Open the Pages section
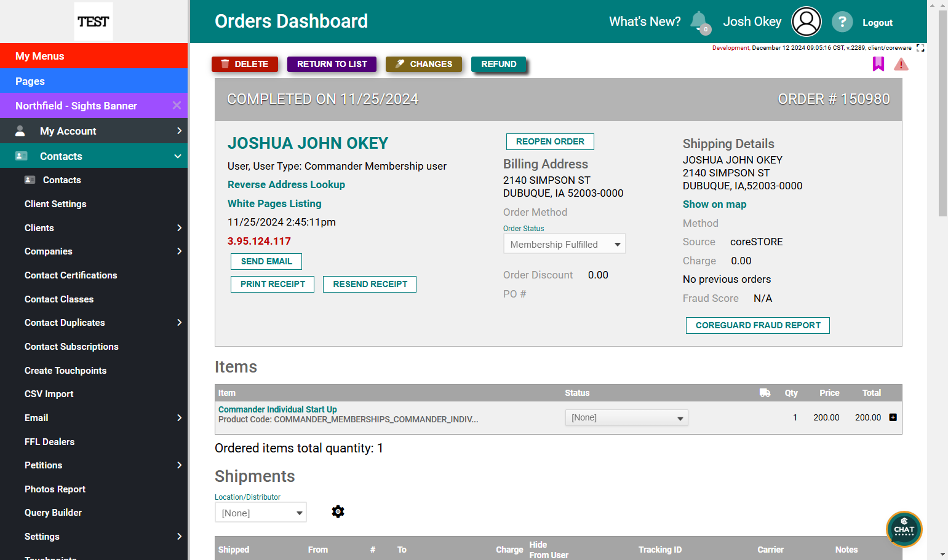948x560 pixels. tap(94, 81)
